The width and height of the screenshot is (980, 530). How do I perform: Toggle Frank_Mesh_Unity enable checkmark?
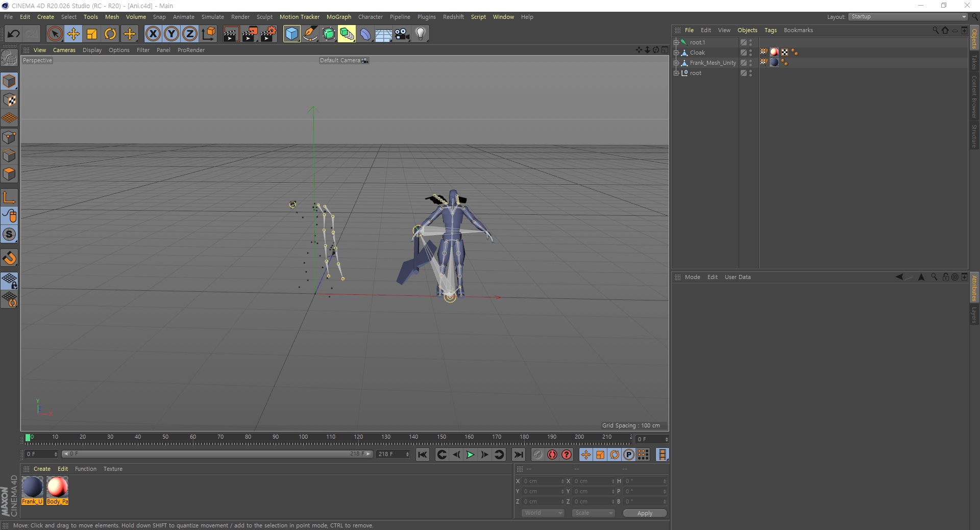(744, 63)
